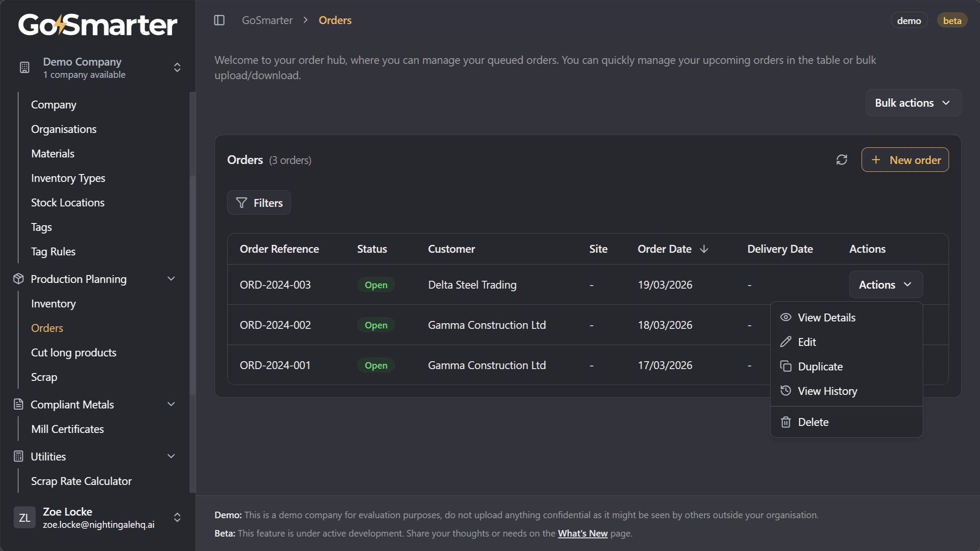Click the Orders breadcrumb

[335, 20]
